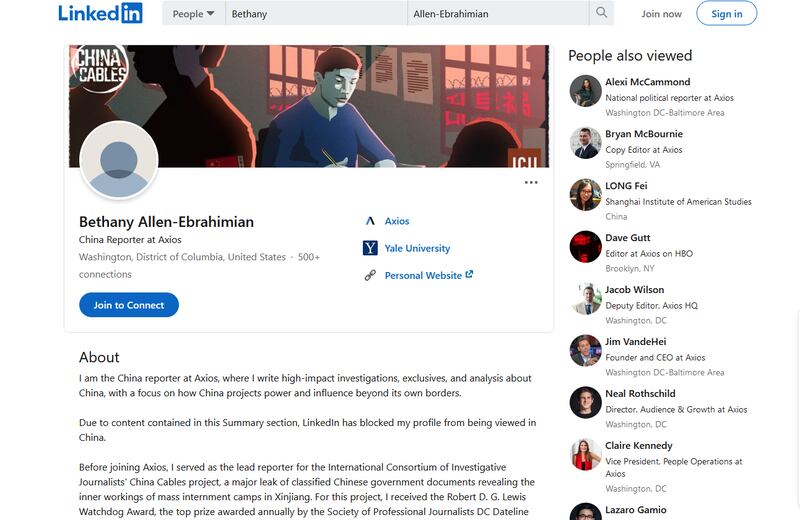Open Jacob Wilson's profile photo
Screen dimensions: 800x520
coord(586,299)
